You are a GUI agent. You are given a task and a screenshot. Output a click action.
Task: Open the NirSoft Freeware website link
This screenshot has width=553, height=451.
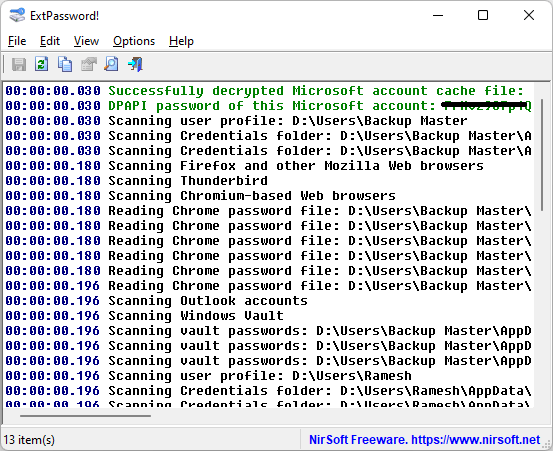(x=424, y=440)
